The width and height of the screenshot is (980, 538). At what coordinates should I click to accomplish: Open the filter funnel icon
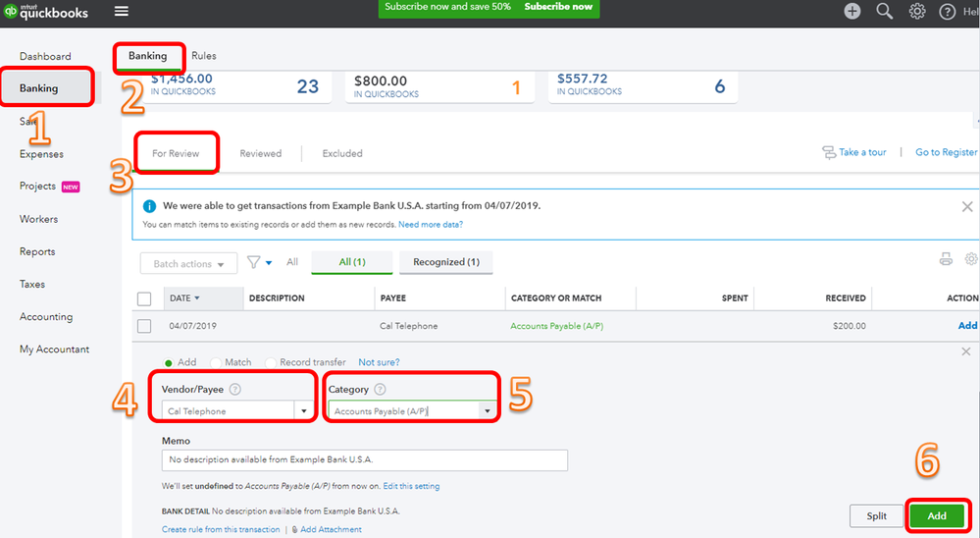coord(253,262)
